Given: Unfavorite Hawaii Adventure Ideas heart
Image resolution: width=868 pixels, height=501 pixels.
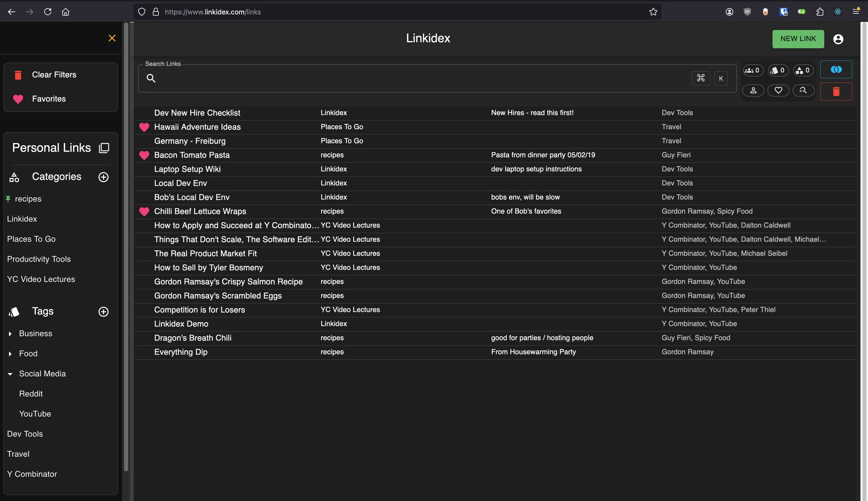Looking at the screenshot, I should [x=144, y=127].
